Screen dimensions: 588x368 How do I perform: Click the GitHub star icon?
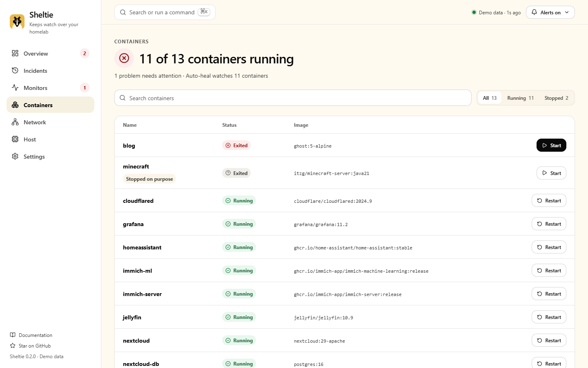coord(13,346)
